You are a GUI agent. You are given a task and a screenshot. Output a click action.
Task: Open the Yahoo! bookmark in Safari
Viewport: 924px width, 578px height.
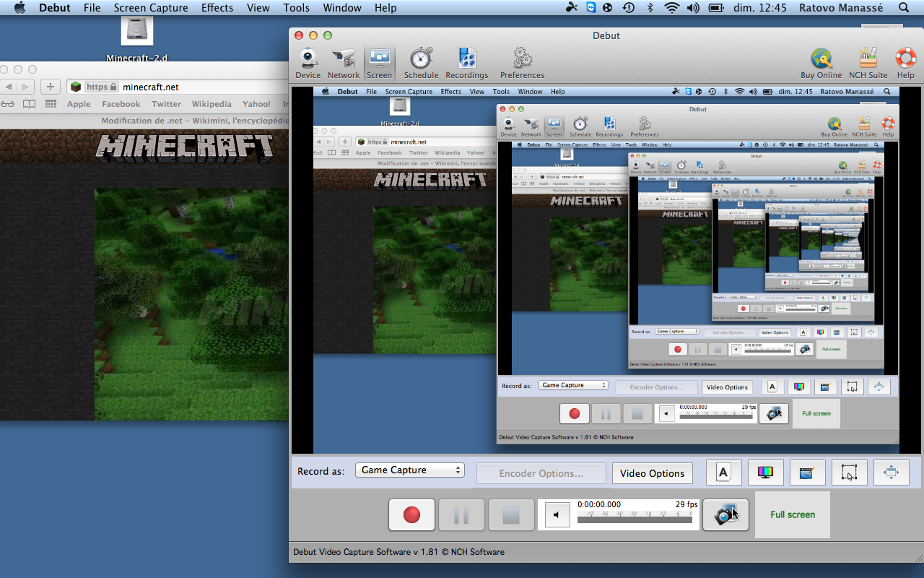click(256, 104)
